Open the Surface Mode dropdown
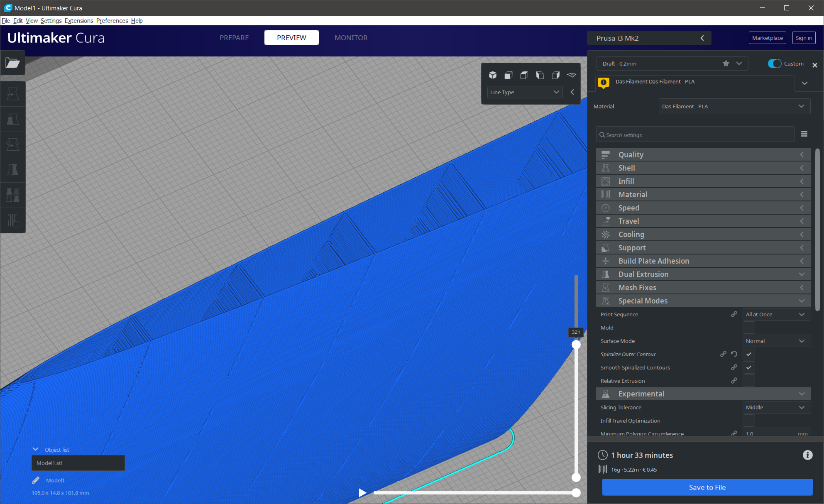Screen dimensions: 824x504 (x=776, y=341)
